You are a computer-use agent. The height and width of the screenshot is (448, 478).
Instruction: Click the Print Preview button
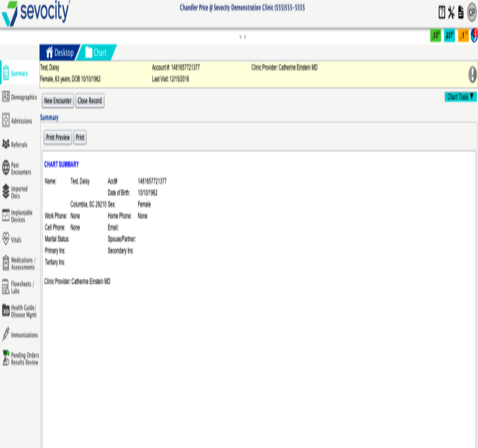[x=57, y=138]
